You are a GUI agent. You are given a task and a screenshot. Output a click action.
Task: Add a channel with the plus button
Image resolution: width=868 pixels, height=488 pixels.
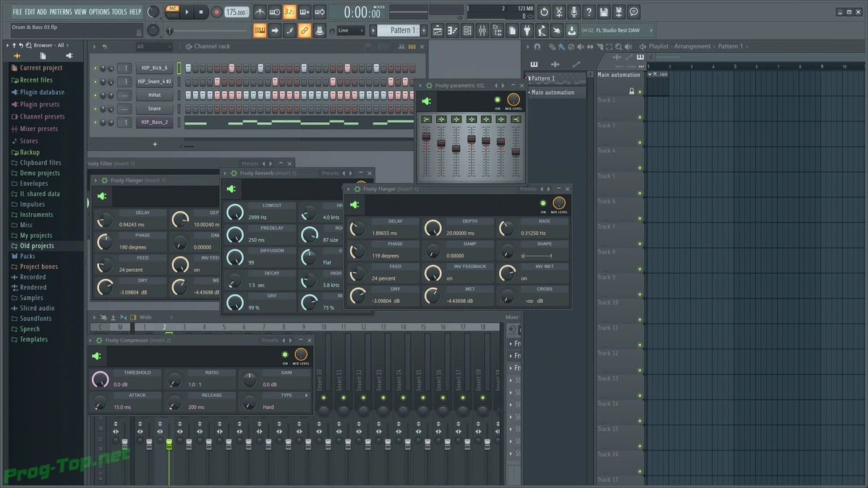click(x=154, y=144)
